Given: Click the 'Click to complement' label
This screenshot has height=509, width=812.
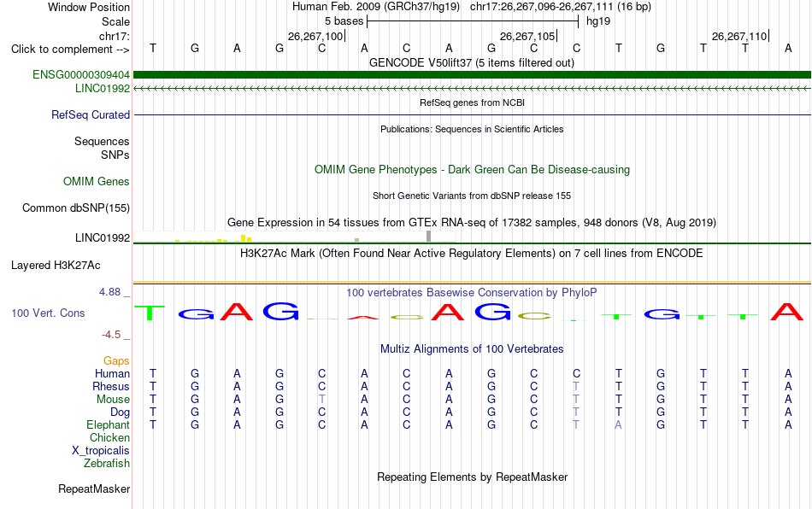Looking at the screenshot, I should [x=70, y=50].
